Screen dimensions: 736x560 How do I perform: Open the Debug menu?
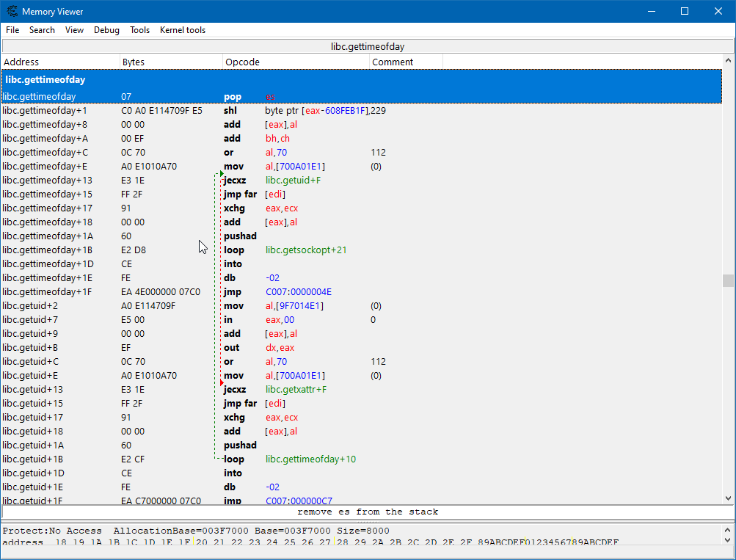106,30
